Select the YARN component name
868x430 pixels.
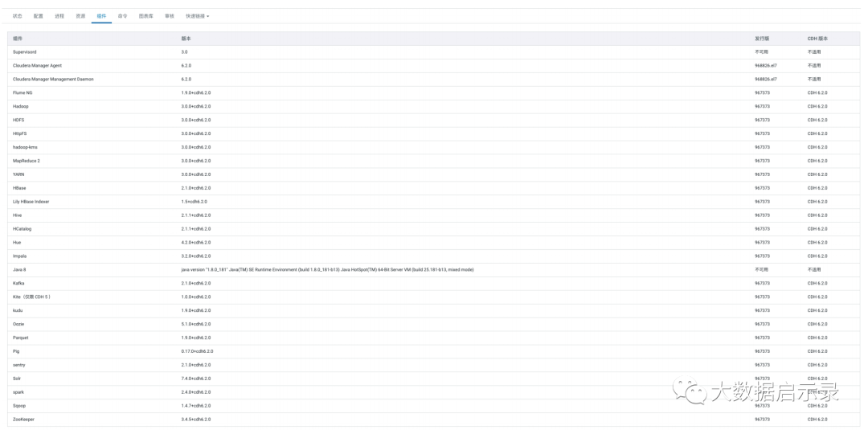pos(18,174)
